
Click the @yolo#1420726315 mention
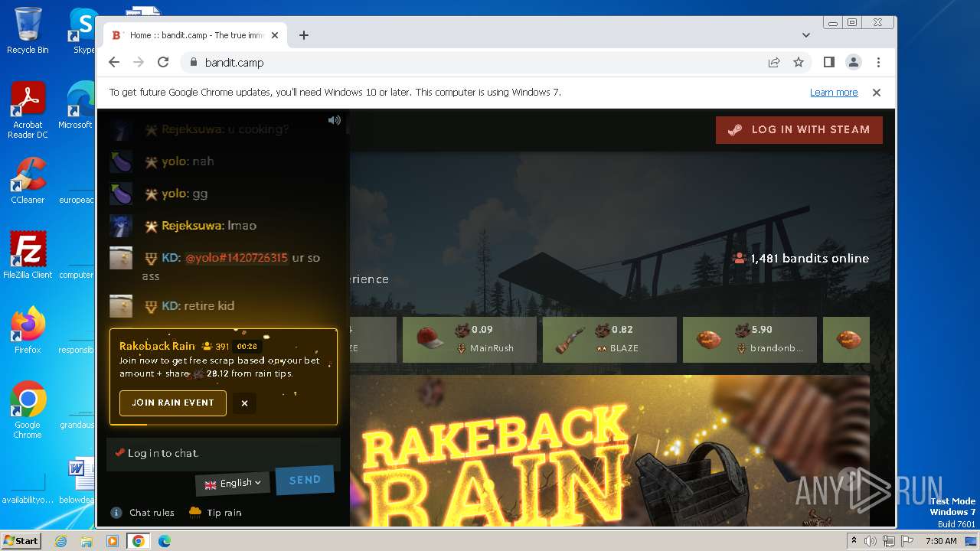237,258
